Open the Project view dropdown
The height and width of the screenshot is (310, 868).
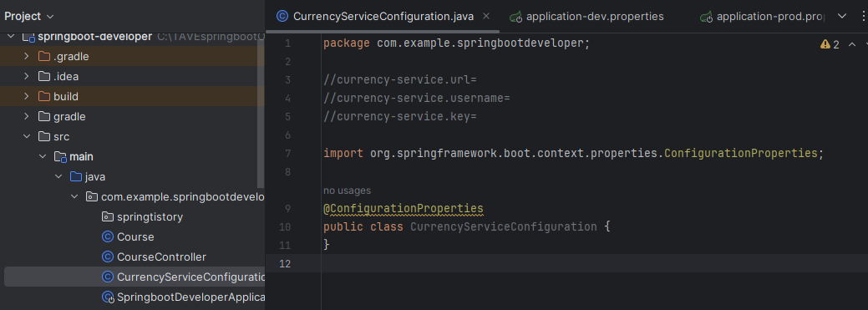tap(29, 16)
